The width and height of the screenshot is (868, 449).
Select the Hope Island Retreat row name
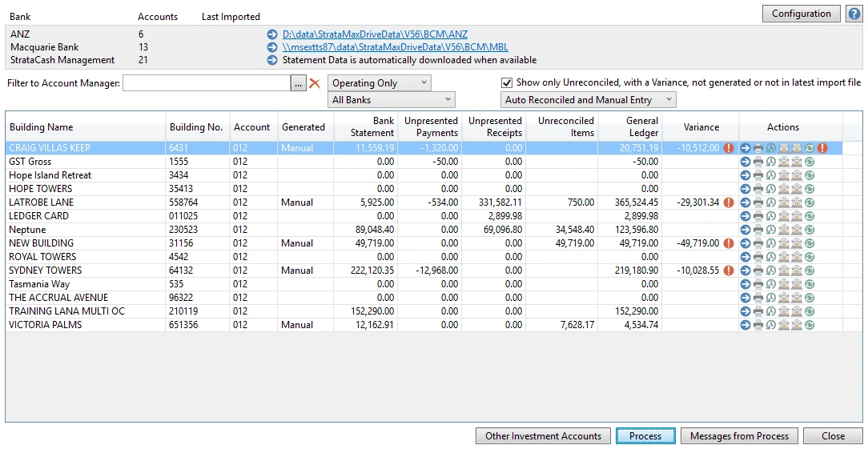tap(50, 175)
